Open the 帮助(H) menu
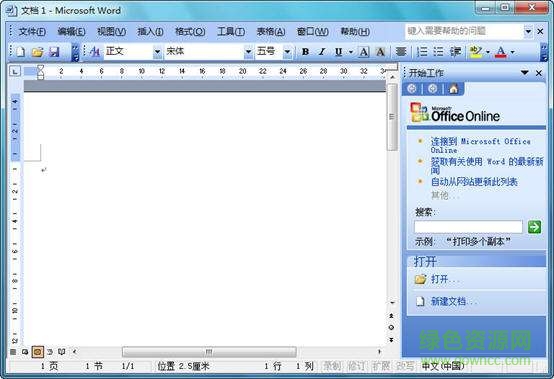The width and height of the screenshot is (554, 379). 355,32
